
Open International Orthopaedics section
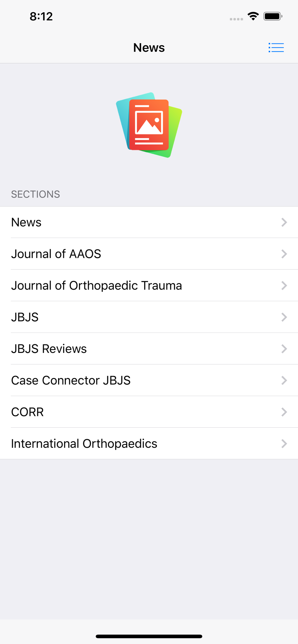(149, 443)
